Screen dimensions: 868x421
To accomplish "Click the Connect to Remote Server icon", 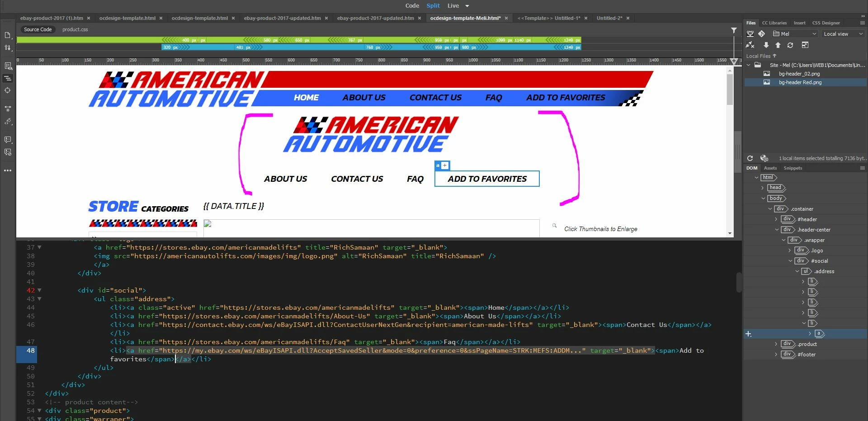I will tap(750, 45).
